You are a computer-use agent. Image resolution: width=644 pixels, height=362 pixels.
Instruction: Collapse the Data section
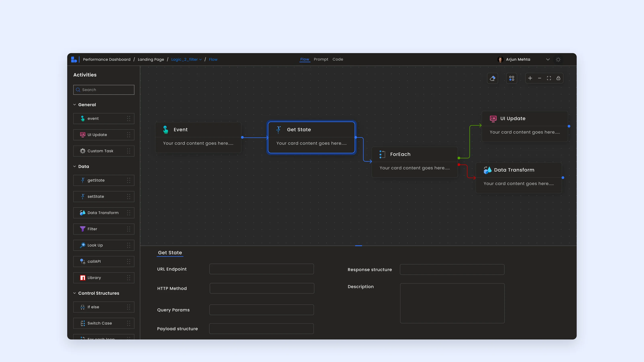click(x=74, y=166)
